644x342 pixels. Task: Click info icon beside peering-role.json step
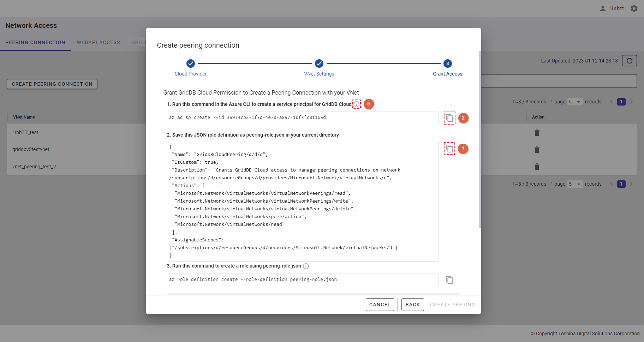[x=306, y=266]
